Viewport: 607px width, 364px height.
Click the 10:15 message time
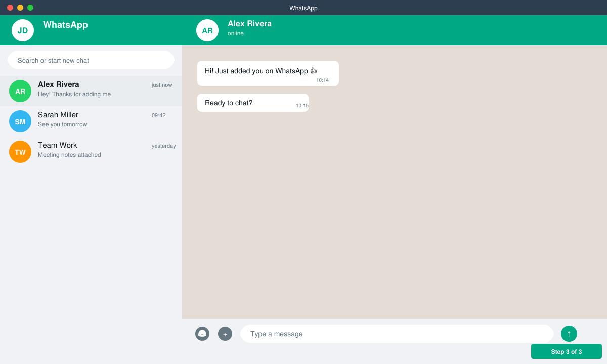[302, 105]
